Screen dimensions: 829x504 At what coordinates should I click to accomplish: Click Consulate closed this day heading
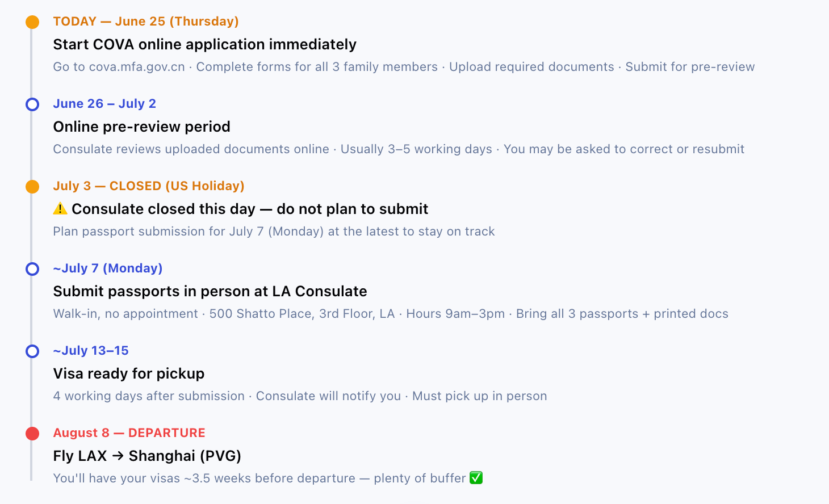coord(250,209)
